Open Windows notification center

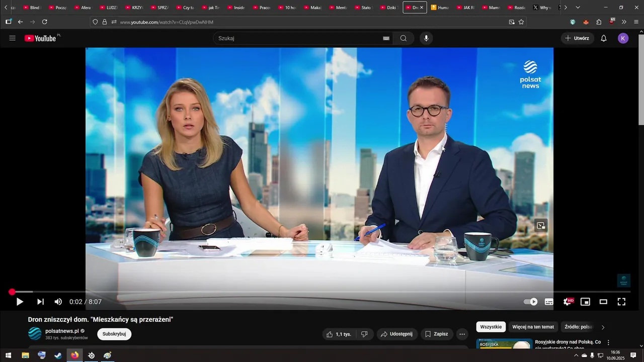[633, 355]
